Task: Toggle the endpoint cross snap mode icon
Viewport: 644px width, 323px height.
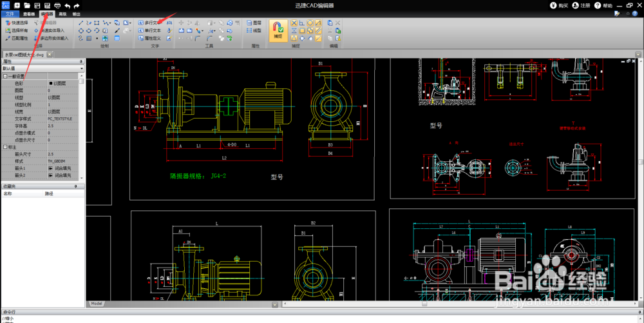Action: tap(294, 23)
